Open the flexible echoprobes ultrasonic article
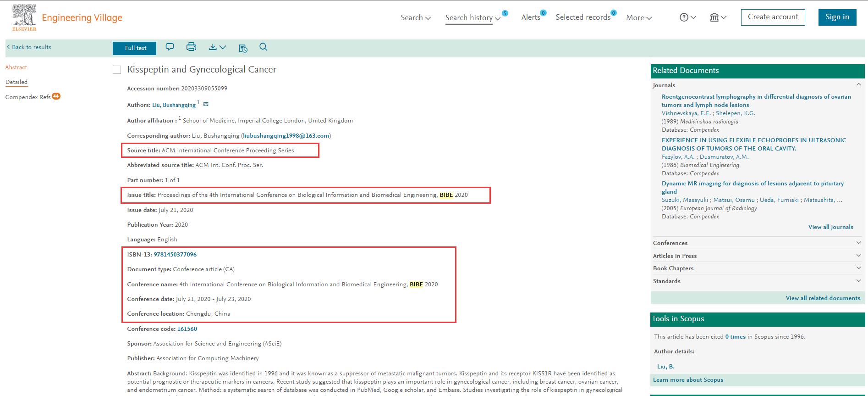 coord(754,144)
